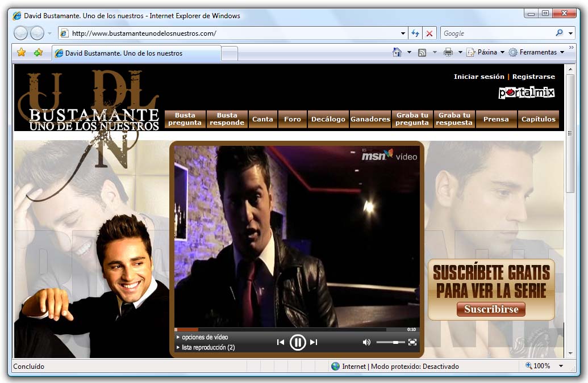Toggle video fullscreen icon
588x383 pixels.
(412, 342)
